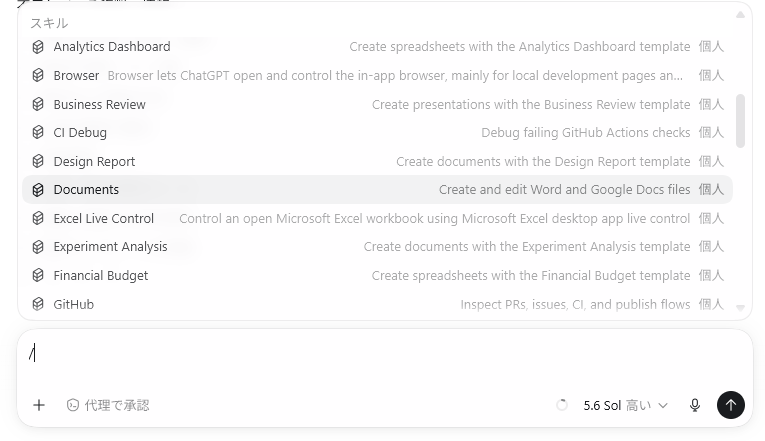This screenshot has height=441, width=765.
Task: Click the cube icon beside CI Debug
Action: [38, 133]
